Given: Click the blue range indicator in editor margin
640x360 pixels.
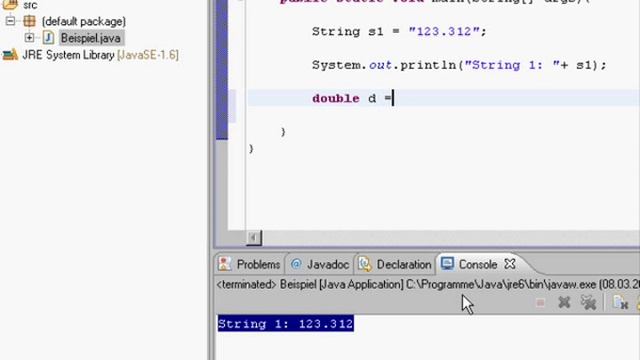Looking at the screenshot, I should pyautogui.click(x=222, y=69).
